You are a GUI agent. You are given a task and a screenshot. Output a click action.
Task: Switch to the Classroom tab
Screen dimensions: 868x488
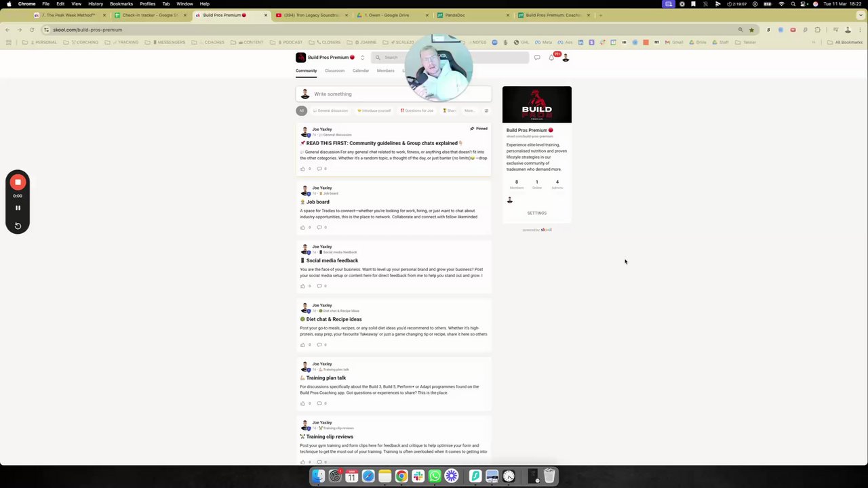(334, 70)
